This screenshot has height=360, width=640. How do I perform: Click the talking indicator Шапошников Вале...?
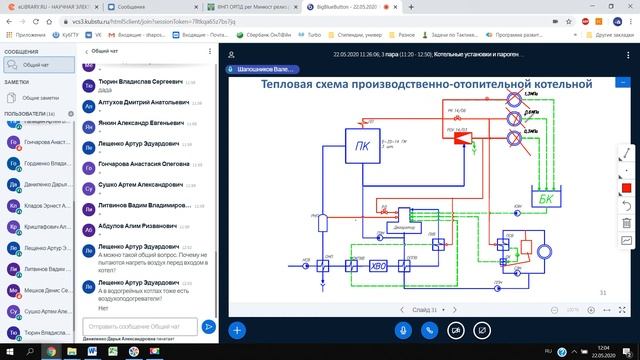click(262, 69)
